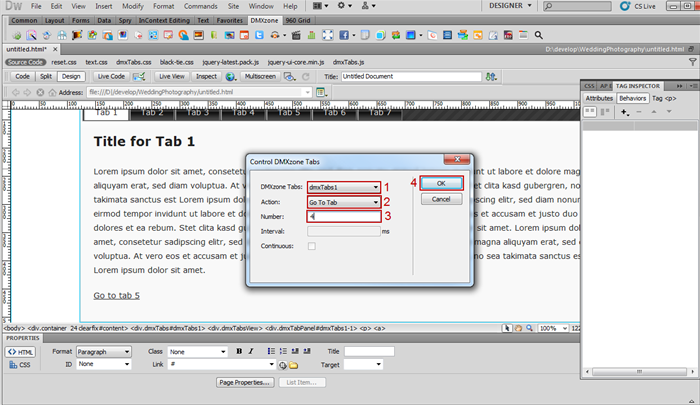Image resolution: width=700 pixels, height=405 pixels.
Task: Open the Format dropdown showing Paragraph
Action: coord(104,352)
